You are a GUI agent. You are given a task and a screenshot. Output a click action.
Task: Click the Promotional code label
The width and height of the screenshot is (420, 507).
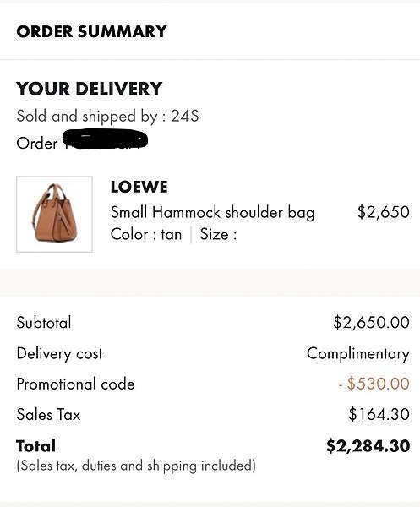[76, 384]
